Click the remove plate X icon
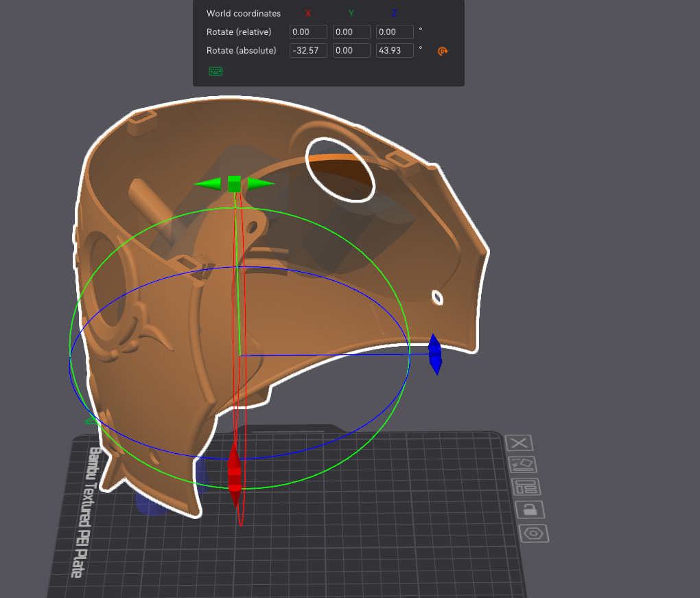 point(520,444)
